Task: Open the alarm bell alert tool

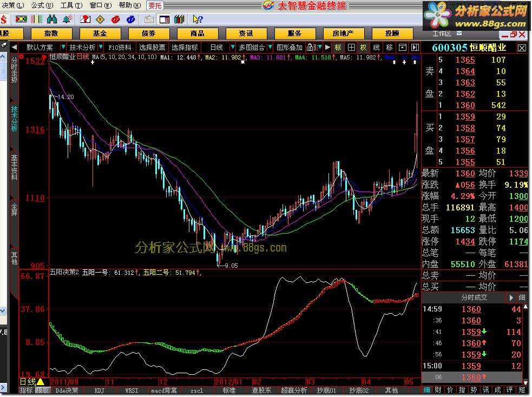Action: click(67, 19)
